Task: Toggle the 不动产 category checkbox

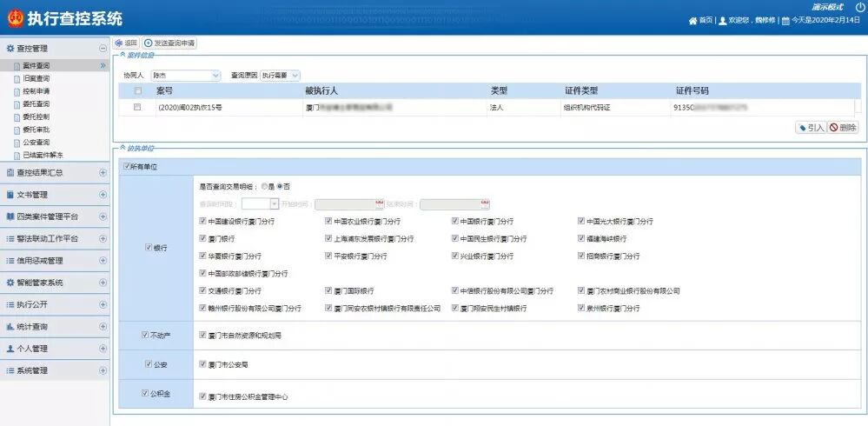Action: pyautogui.click(x=145, y=335)
